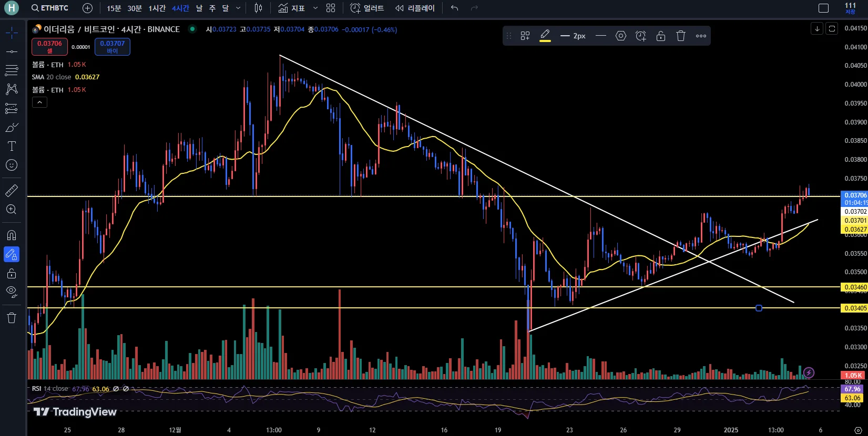Open drawing templates in floating toolbar
Screen dimensions: 868x436
tap(525, 36)
